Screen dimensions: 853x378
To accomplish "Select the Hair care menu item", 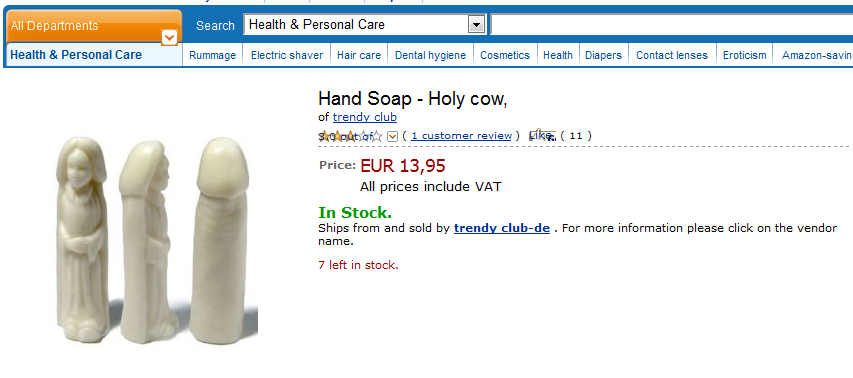I will click(x=358, y=55).
